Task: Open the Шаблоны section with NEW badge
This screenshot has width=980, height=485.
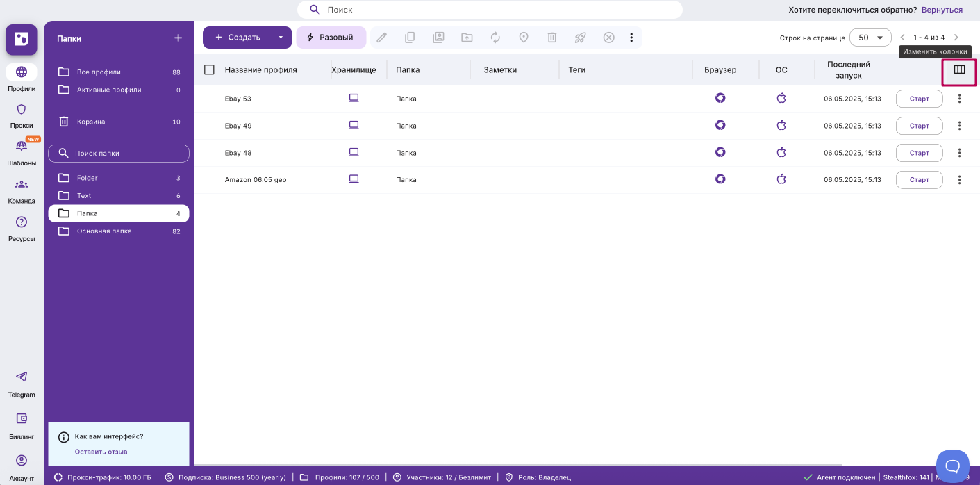Action: 22,152
